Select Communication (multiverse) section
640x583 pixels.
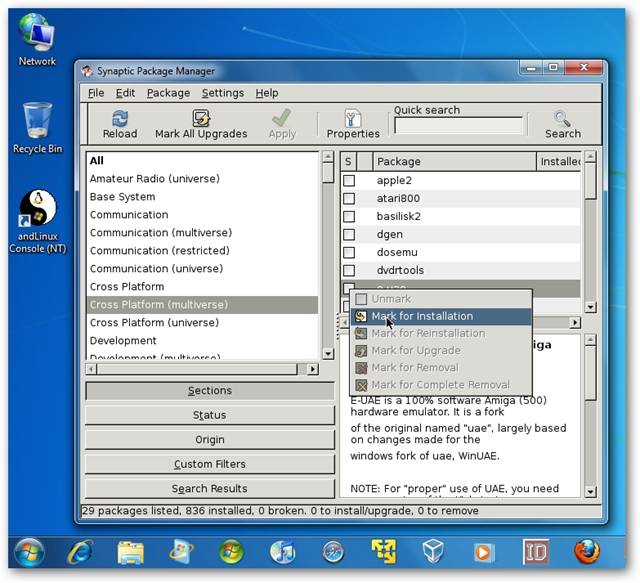[202, 233]
